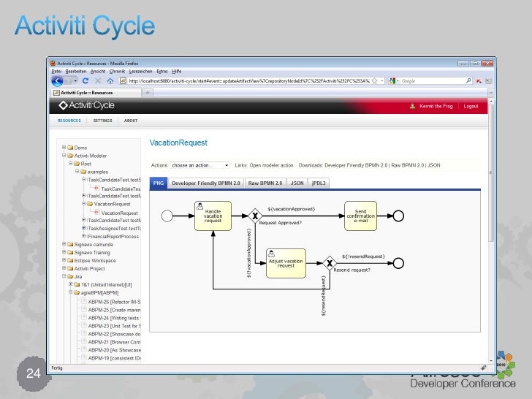This screenshot has height=399, width=532.
Task: Collapse the Jira tree node
Action: pos(64,276)
